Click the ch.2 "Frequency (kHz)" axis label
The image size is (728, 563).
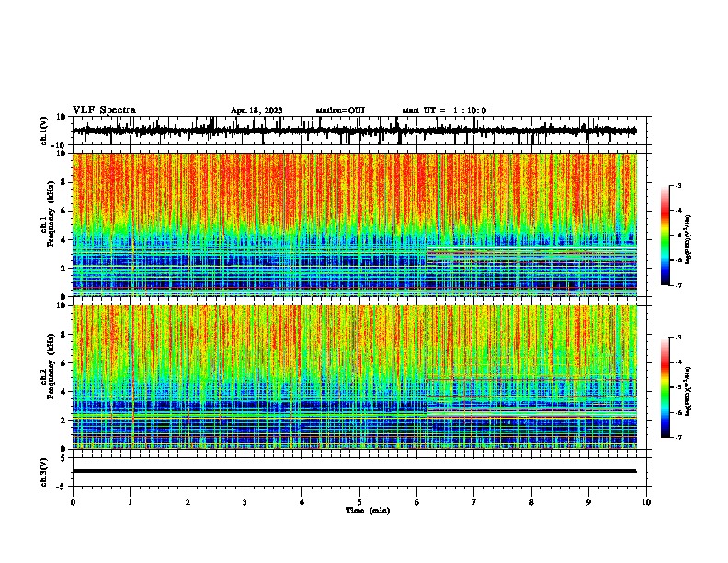click(x=51, y=366)
